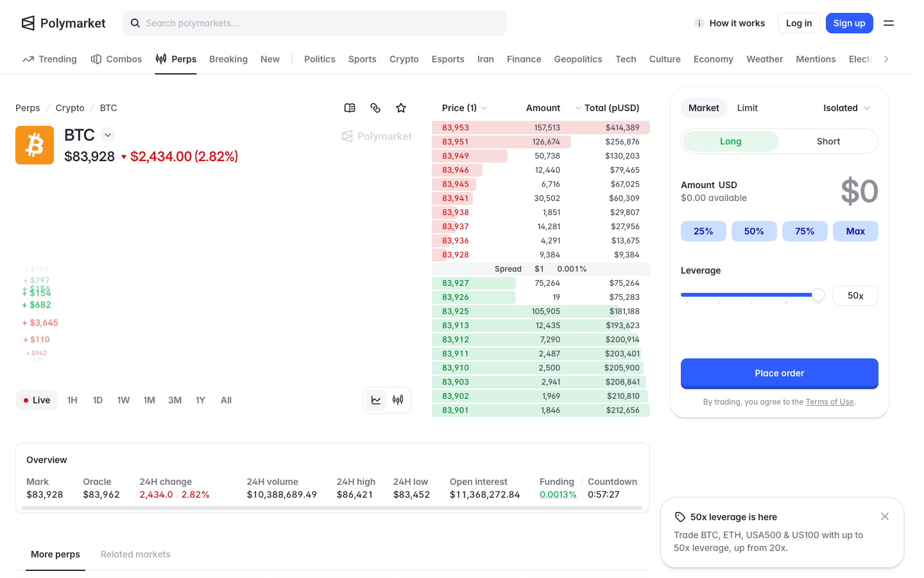Image resolution: width=924 pixels, height=578 pixels.
Task: Click the Place order button
Action: pos(780,373)
